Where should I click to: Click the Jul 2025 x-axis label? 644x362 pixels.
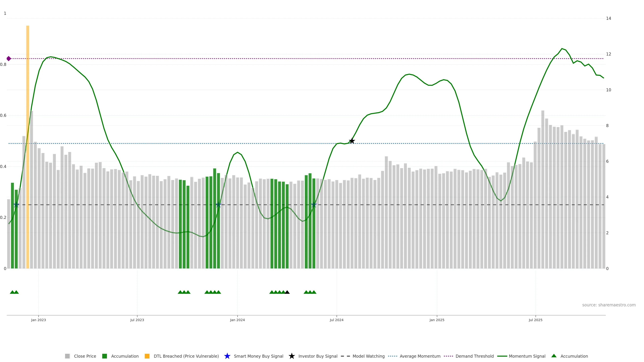[535, 320]
